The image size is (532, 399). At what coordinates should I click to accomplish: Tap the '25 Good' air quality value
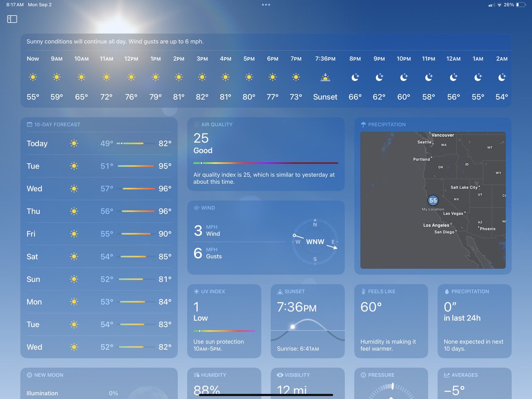203,143
